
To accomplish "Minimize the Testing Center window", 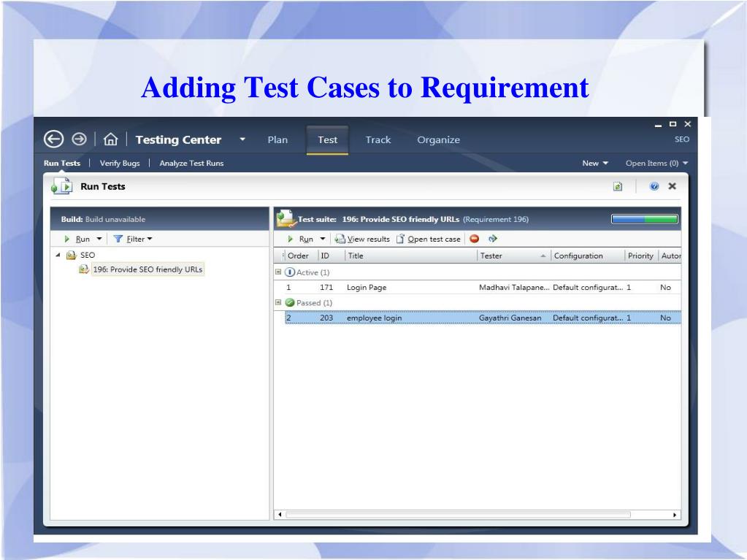I will (x=659, y=125).
